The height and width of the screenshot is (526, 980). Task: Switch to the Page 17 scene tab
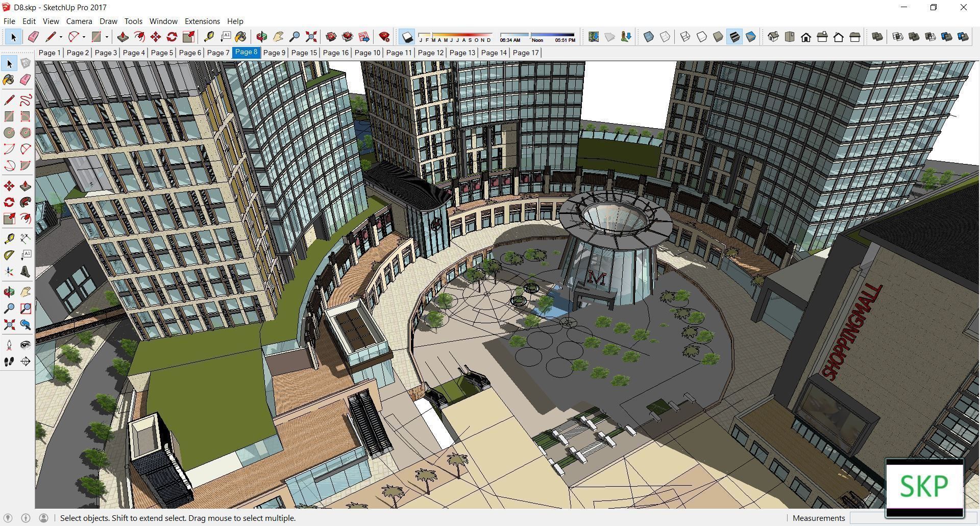525,53
